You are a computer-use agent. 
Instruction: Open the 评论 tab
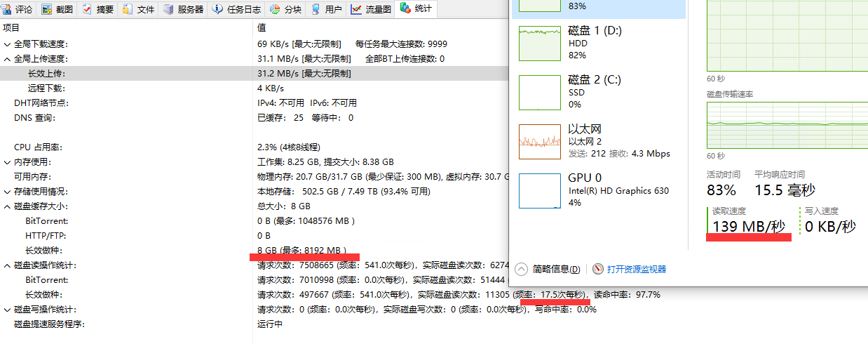[18, 9]
